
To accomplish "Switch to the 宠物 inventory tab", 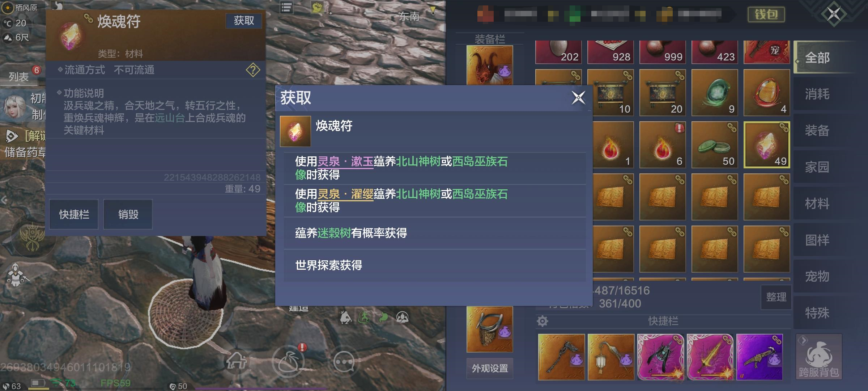I will click(817, 276).
